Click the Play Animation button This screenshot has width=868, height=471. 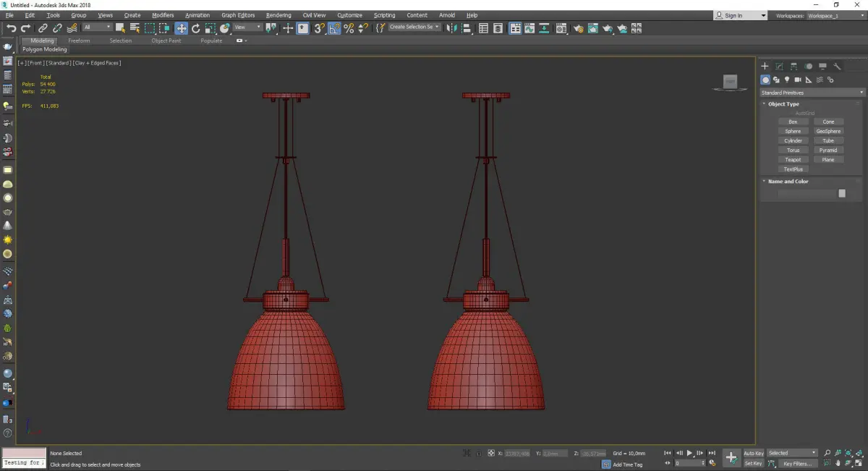coord(690,453)
